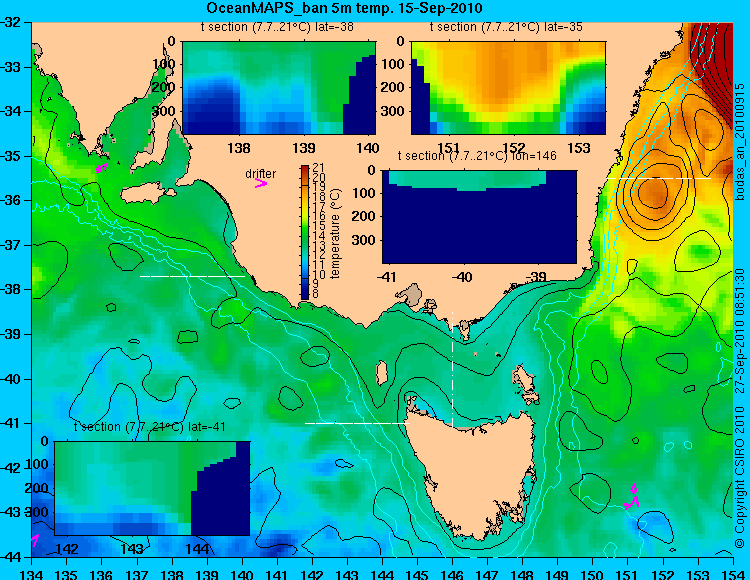Viewport: 750px width, 580px height.
Task: Click the white dashed lat=-38 section line
Action: pyautogui.click(x=192, y=276)
